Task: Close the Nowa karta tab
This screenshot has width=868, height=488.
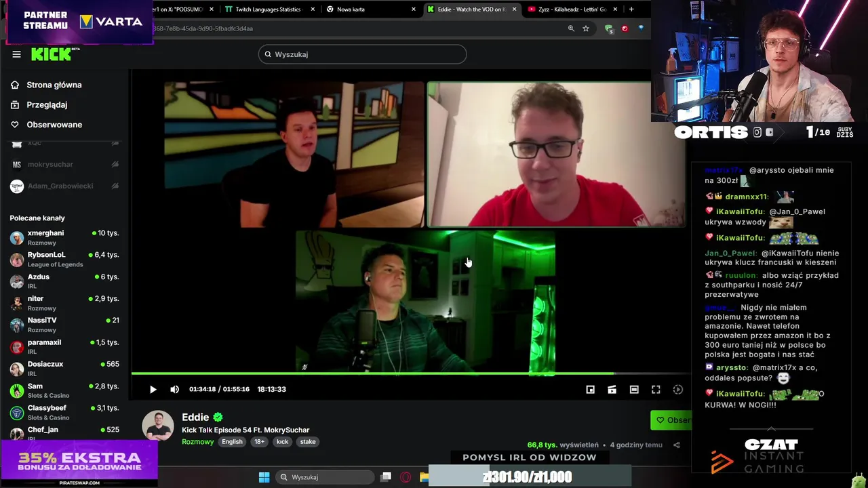Action: tap(414, 9)
